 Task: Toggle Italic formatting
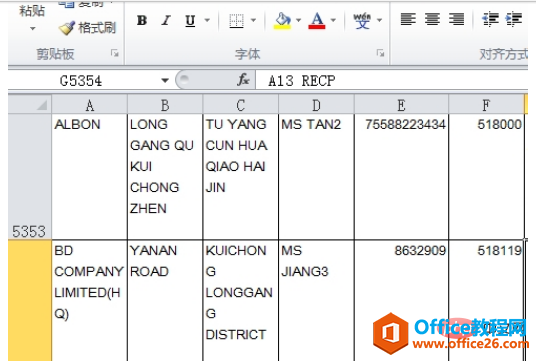(166, 21)
